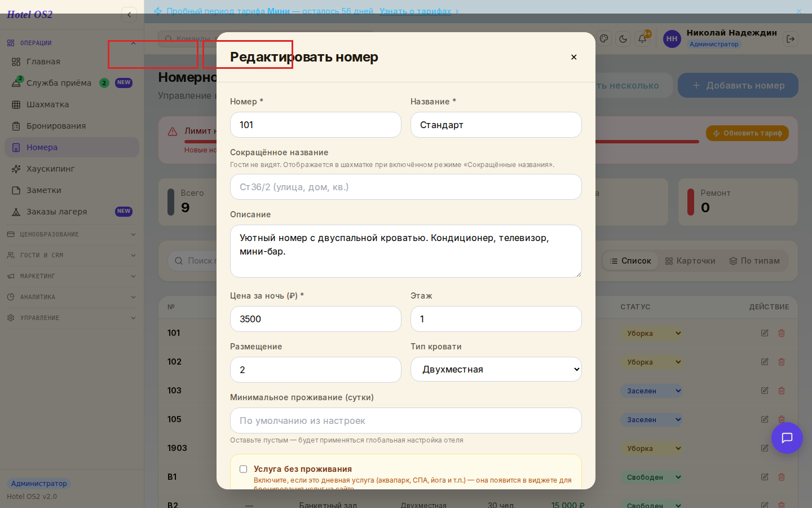Expand Гости и CRM sidebar group
This screenshot has height=508, width=812.
point(72,255)
